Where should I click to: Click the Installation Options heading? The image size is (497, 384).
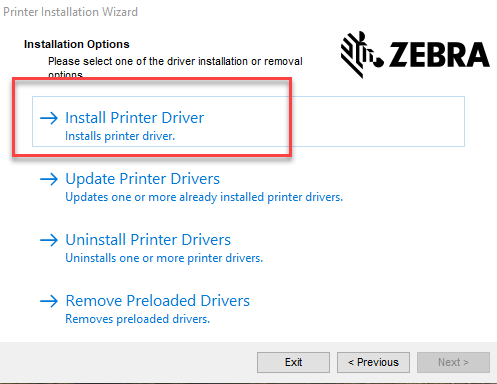(x=77, y=44)
